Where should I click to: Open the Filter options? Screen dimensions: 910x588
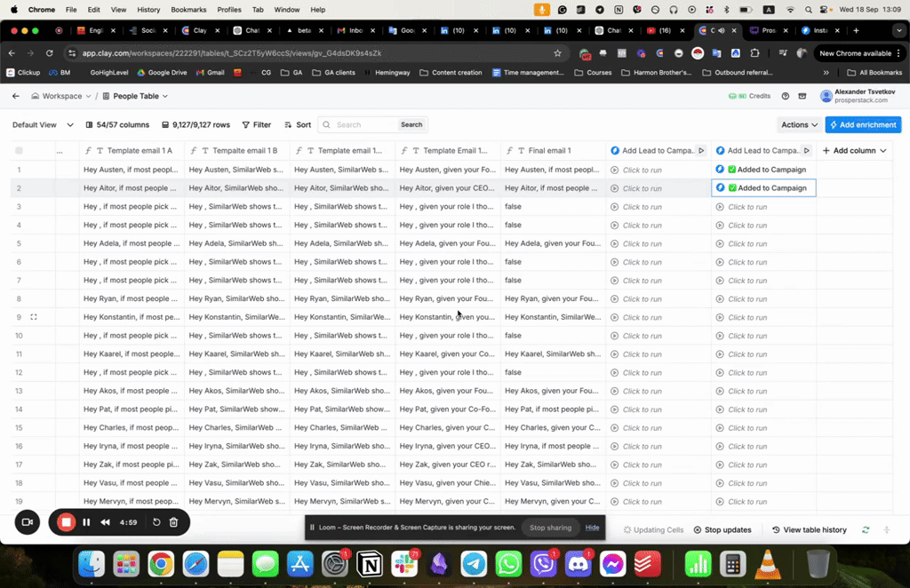[255, 125]
